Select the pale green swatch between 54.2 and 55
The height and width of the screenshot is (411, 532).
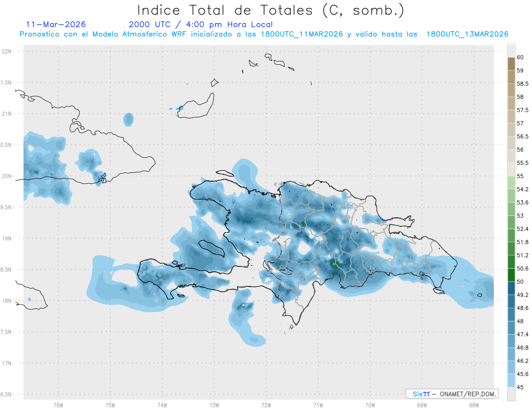pos(511,183)
